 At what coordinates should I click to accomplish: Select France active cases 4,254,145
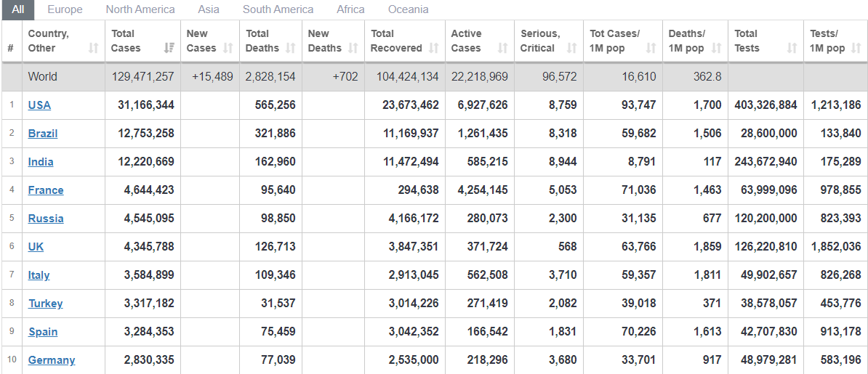(x=483, y=190)
